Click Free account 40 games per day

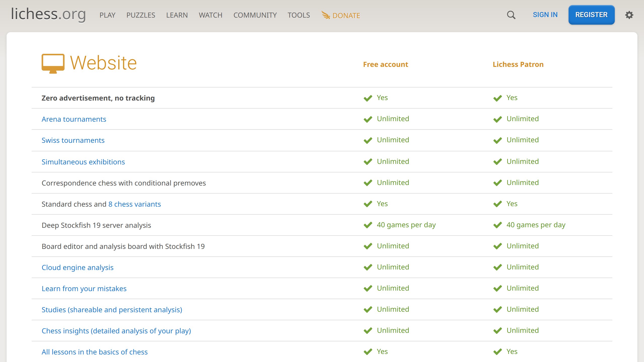(x=406, y=225)
